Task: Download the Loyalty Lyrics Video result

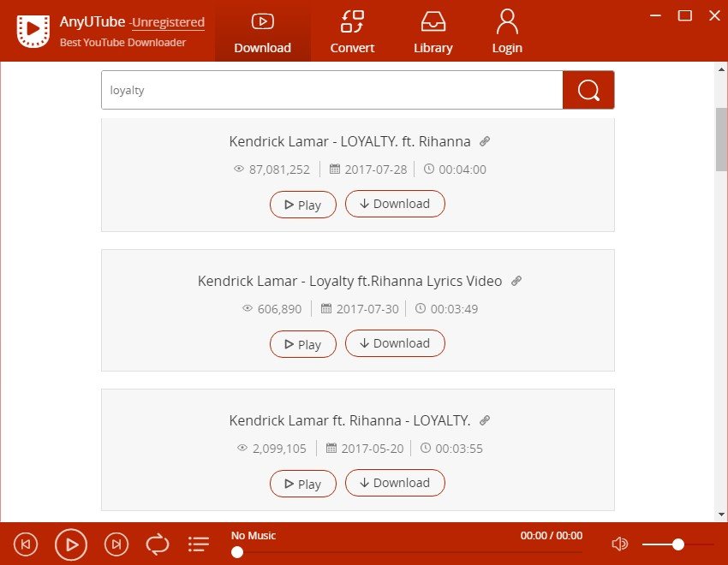Action: [395, 343]
